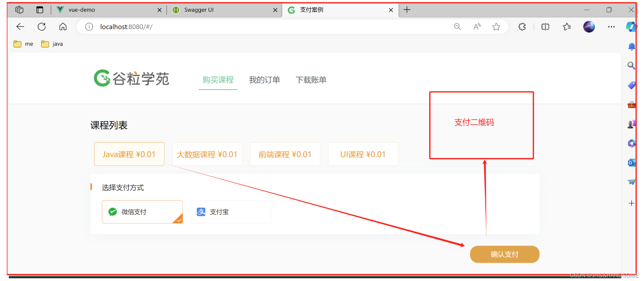Viewport: 644px width, 281px height.
Task: Activate the Read aloud icon
Action: (x=477, y=27)
